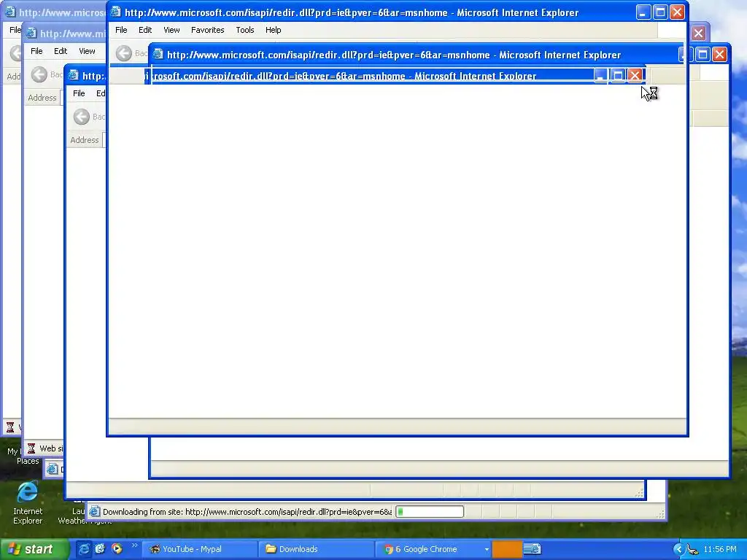Open File menu in the window with Favorites
Viewport: 747px width, 560px height.
[121, 30]
